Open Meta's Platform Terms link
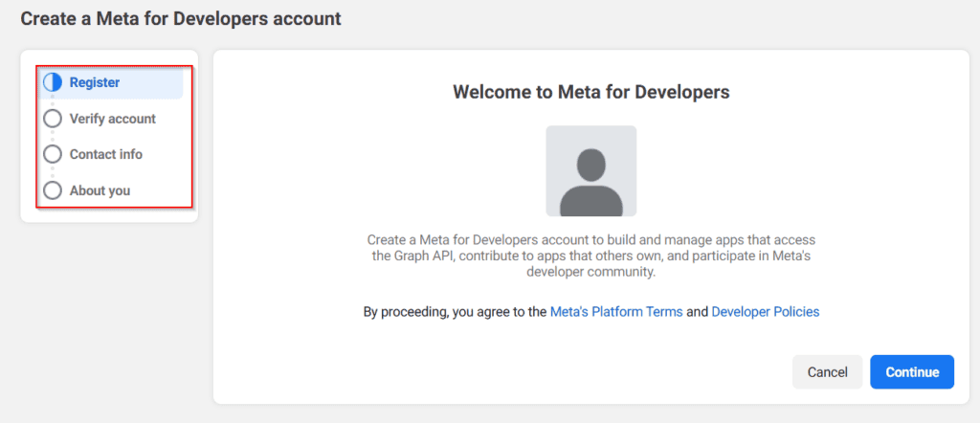 (x=616, y=312)
